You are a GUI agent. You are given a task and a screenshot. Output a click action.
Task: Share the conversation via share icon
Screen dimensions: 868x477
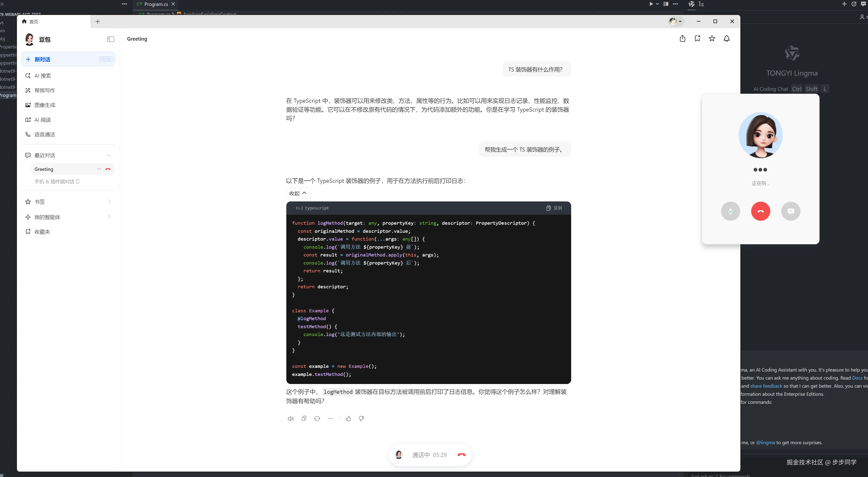(683, 38)
